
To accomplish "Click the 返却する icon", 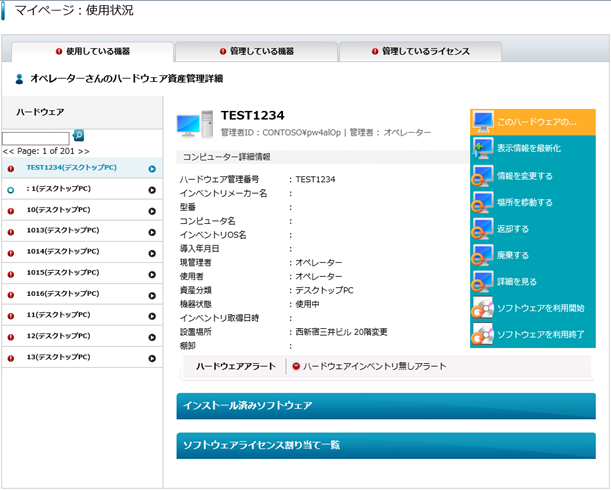I will [482, 229].
